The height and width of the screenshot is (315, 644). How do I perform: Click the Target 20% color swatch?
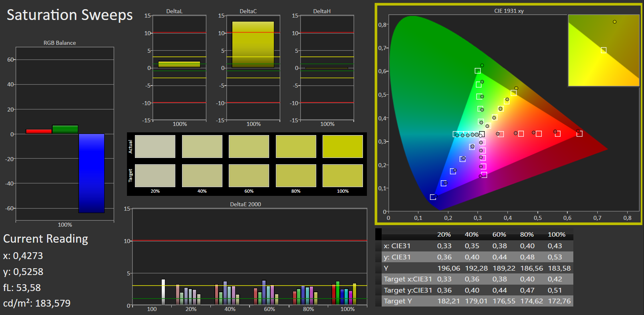pos(155,175)
